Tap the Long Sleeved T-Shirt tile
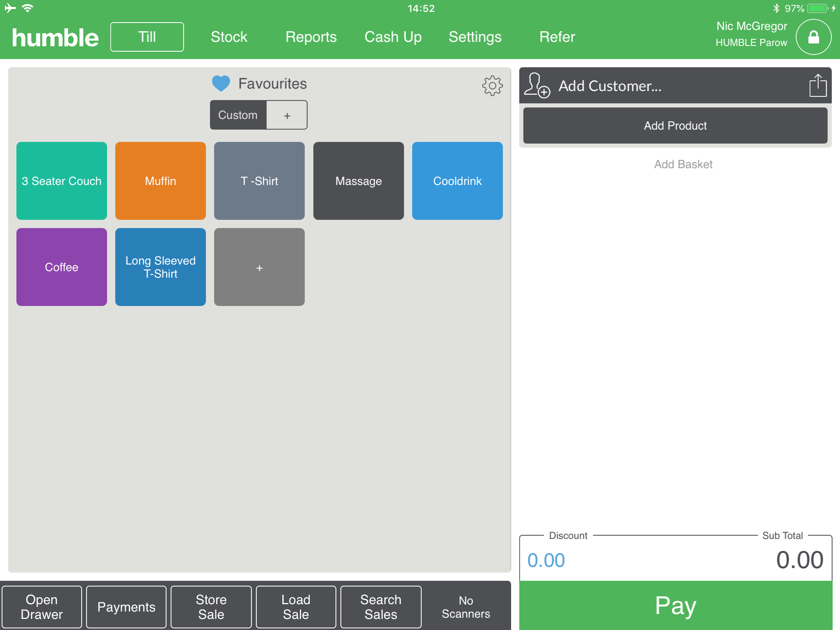This screenshot has width=840, height=630. click(160, 267)
